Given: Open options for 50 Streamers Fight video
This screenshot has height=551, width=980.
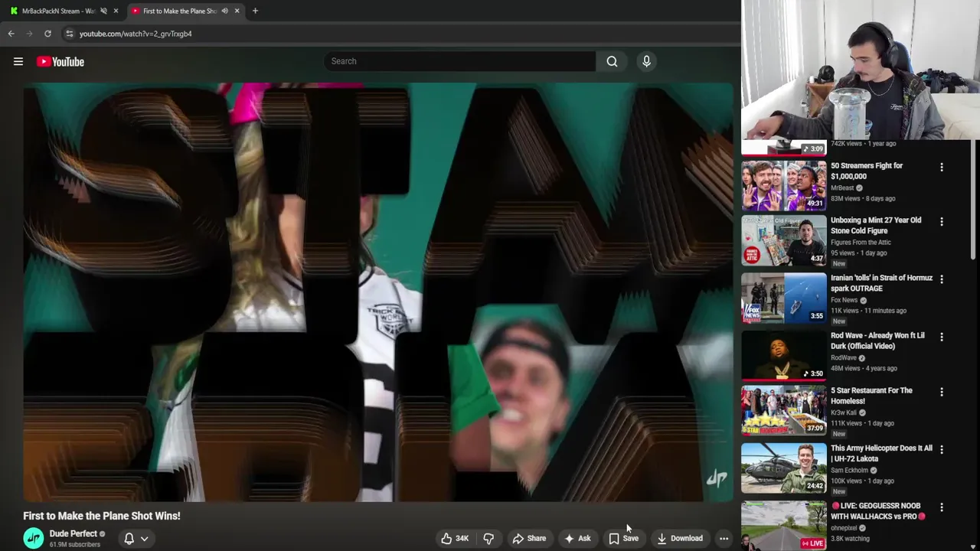Looking at the screenshot, I should (x=942, y=167).
